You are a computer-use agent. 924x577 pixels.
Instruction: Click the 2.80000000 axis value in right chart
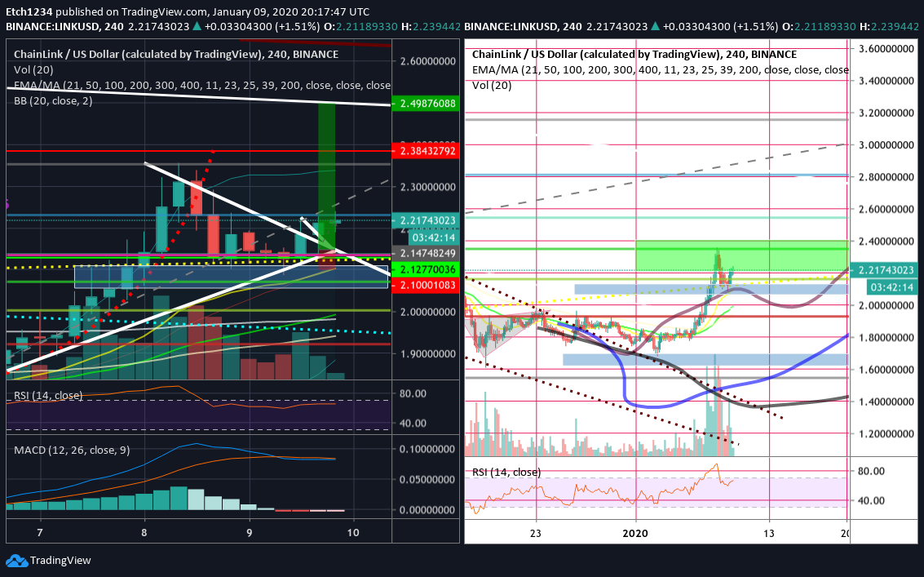click(x=886, y=177)
